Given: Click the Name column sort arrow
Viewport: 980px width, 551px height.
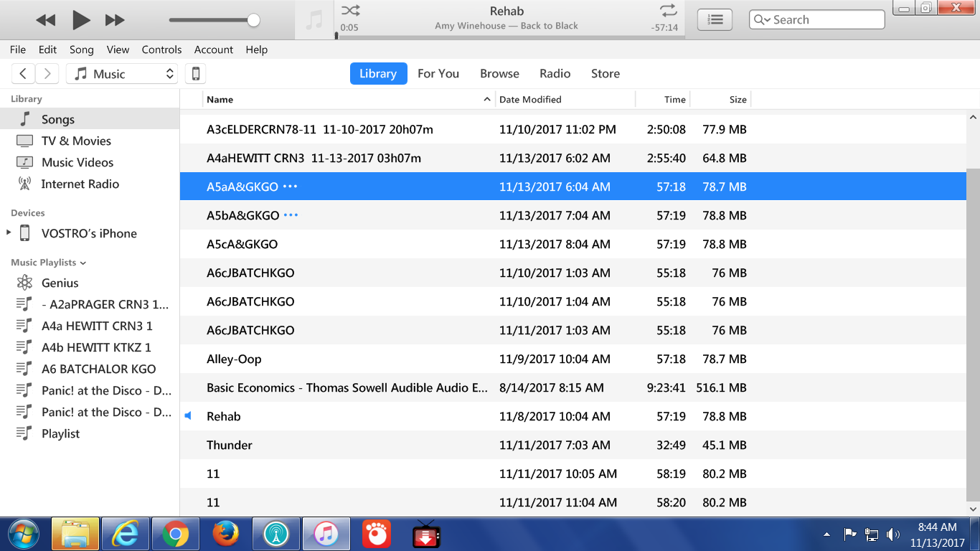Looking at the screenshot, I should [487, 99].
